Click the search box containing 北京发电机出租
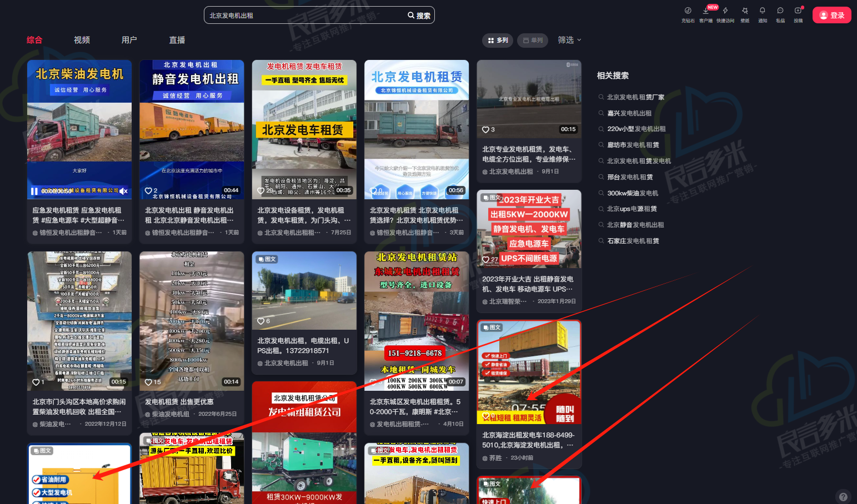Image resolution: width=857 pixels, height=504 pixels. pos(303,16)
